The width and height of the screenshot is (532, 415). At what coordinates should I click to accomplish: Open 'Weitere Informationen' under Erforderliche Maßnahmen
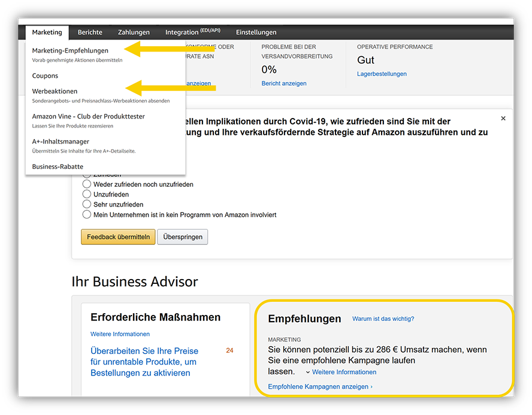coord(120,334)
